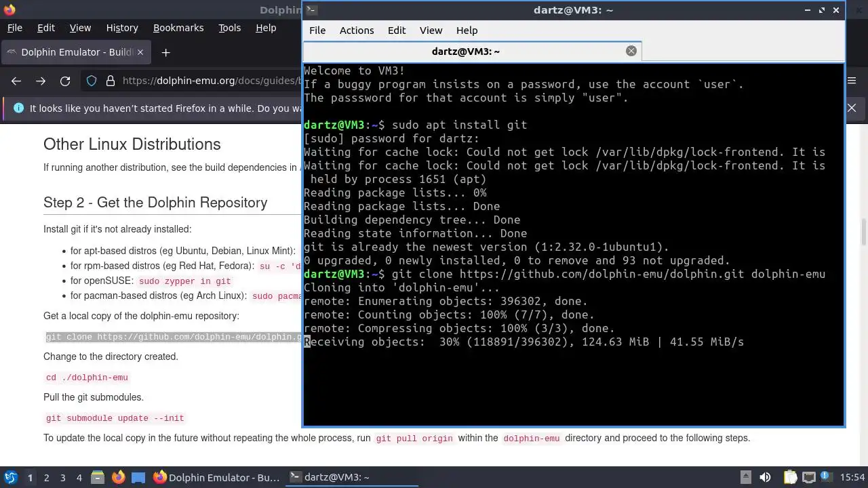Screen dimensions: 868x488
Task: Click the volume speaker icon
Action: 765,477
